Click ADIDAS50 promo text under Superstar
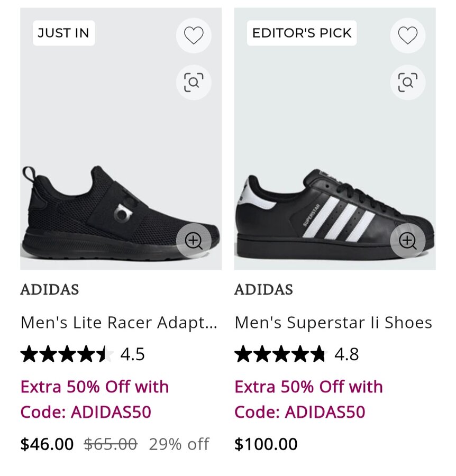The height and width of the screenshot is (476, 456). click(308, 399)
